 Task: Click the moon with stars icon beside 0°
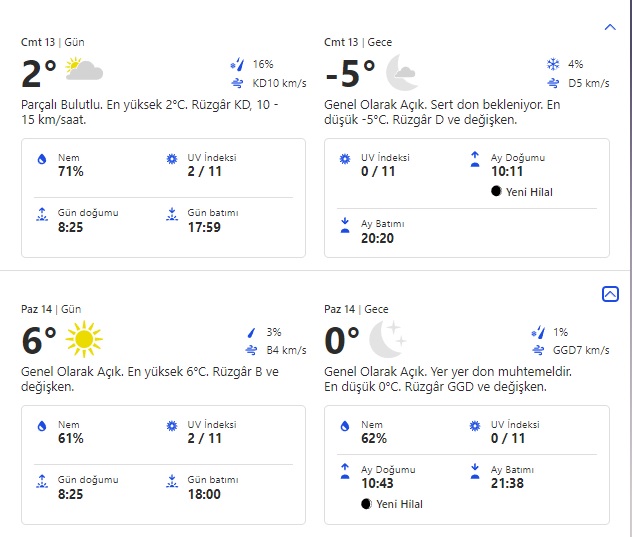[387, 339]
